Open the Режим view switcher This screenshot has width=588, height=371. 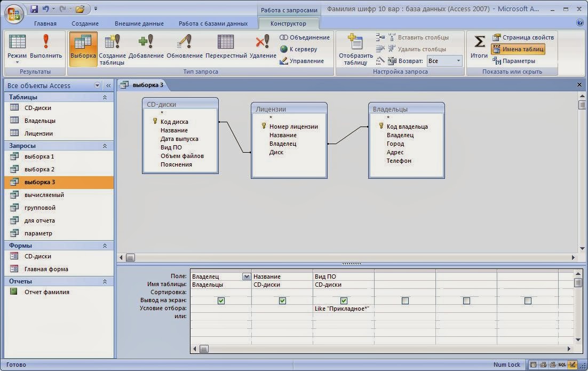pyautogui.click(x=17, y=49)
